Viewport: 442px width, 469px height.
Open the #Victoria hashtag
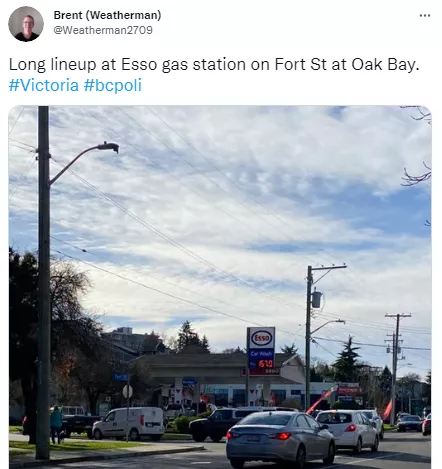[x=44, y=85]
